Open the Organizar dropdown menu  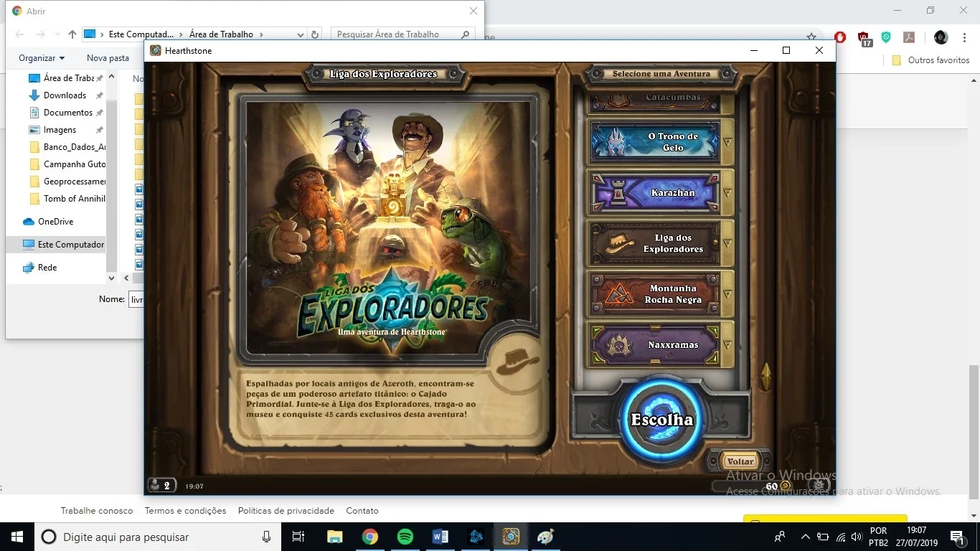coord(42,58)
